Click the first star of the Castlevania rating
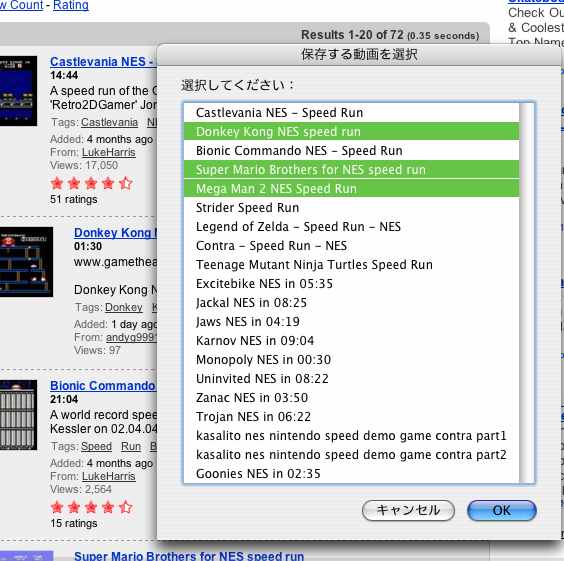Screen dimensions: 564x561 pyautogui.click(x=57, y=183)
